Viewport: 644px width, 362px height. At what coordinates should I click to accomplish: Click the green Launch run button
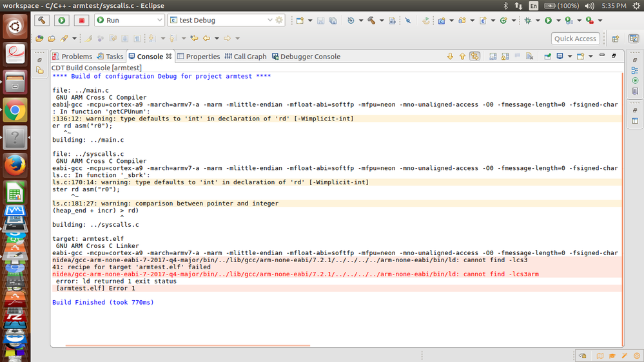pyautogui.click(x=62, y=20)
